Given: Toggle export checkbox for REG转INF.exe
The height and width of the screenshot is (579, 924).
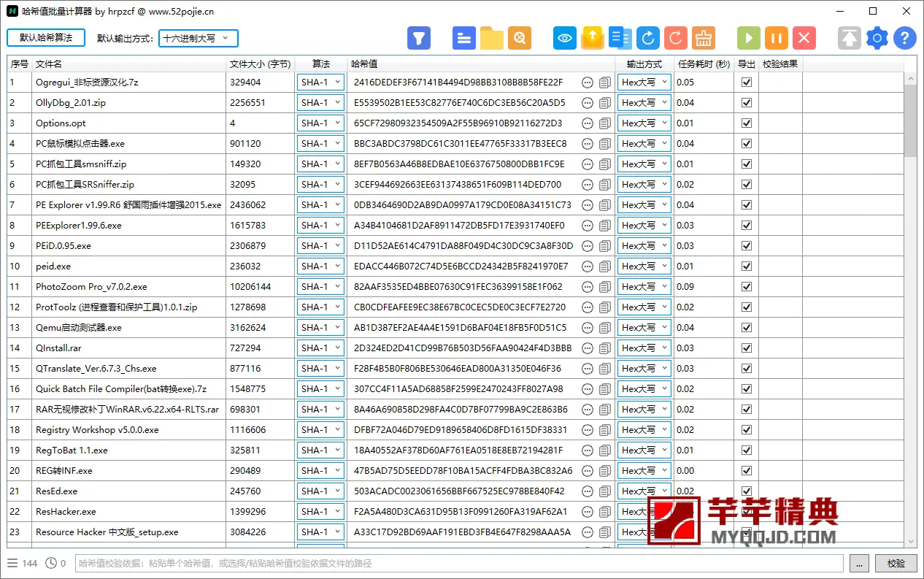Looking at the screenshot, I should [746, 471].
